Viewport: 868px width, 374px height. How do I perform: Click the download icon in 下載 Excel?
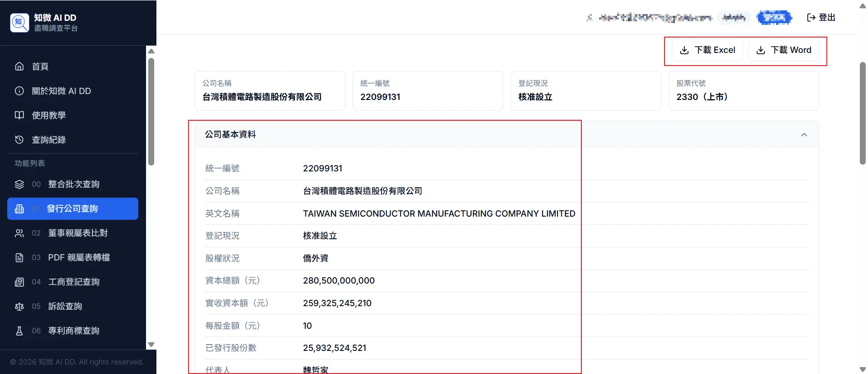684,50
